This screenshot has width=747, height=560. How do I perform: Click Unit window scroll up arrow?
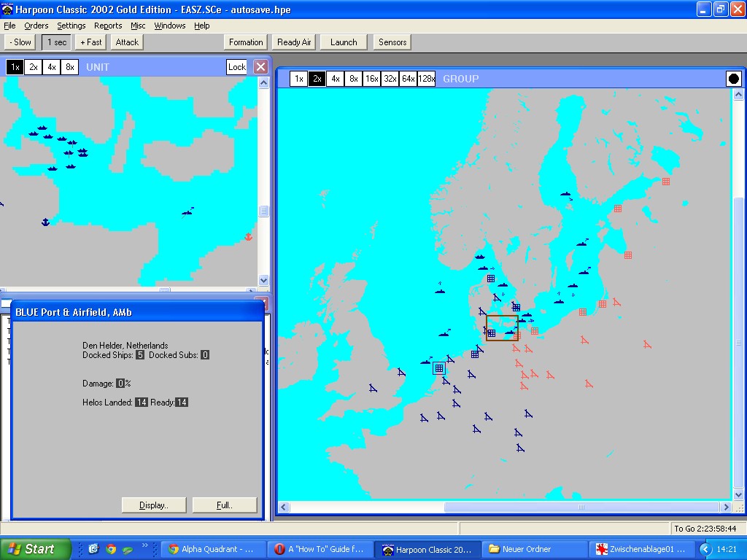click(x=264, y=83)
